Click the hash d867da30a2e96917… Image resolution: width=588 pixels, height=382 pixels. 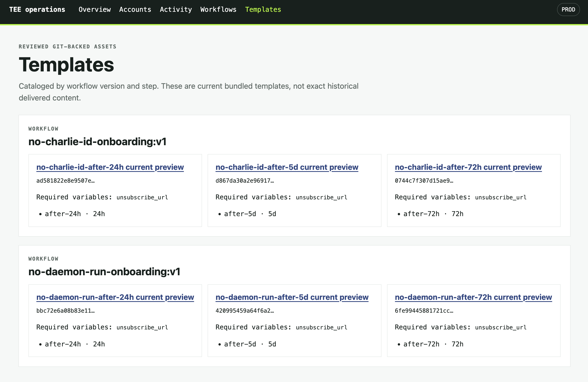tap(245, 181)
